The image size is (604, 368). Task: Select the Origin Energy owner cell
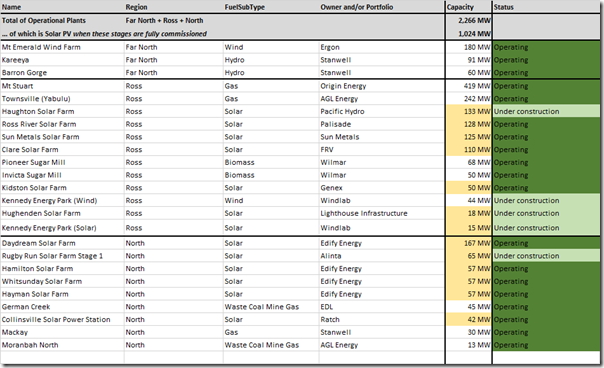coord(381,86)
